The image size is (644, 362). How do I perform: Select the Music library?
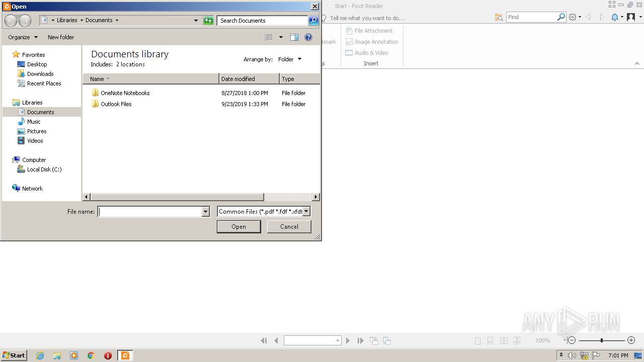(34, 122)
